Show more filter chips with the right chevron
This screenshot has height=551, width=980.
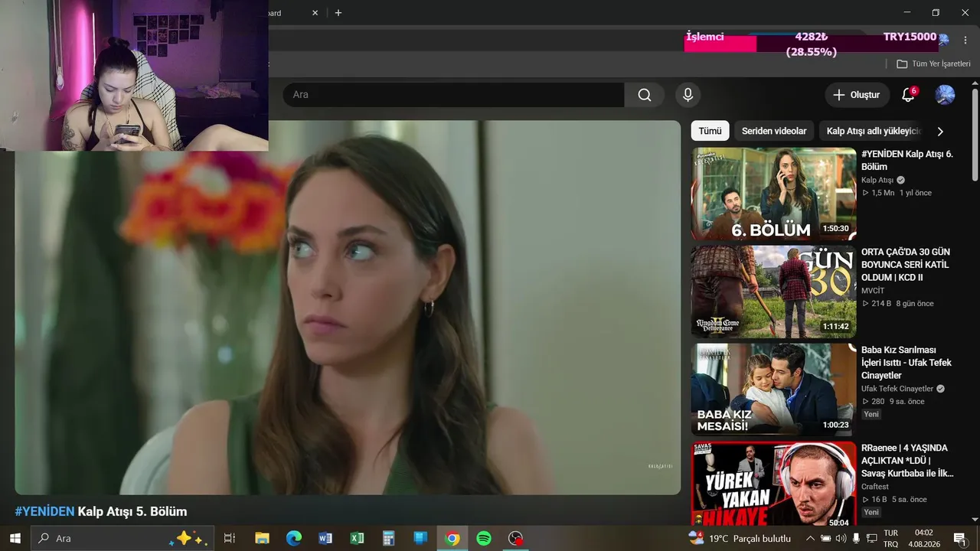[x=940, y=131]
